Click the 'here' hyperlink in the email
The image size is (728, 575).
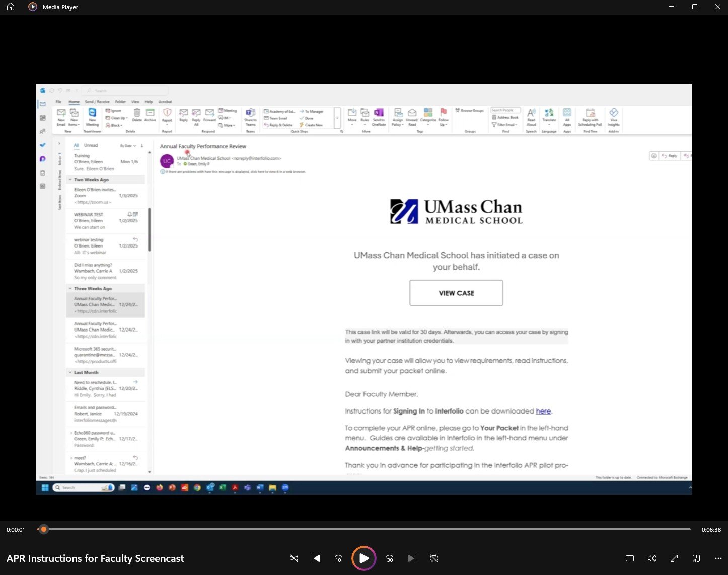[543, 411]
